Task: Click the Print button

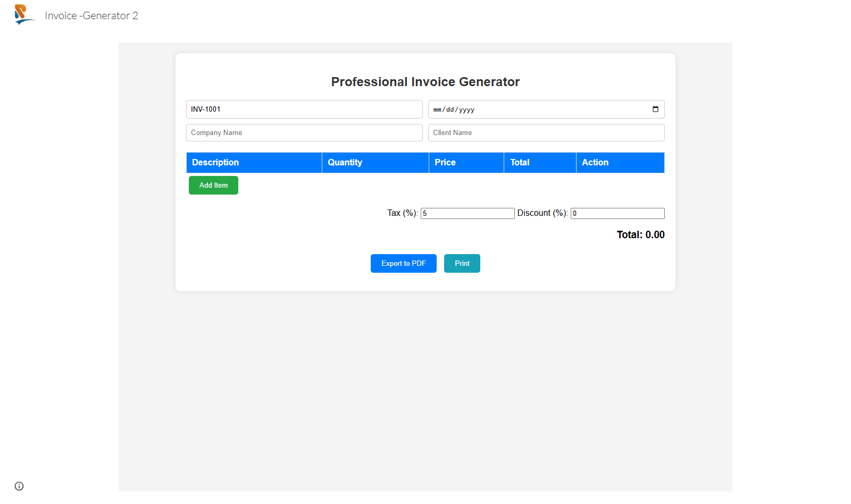Action: 462,263
